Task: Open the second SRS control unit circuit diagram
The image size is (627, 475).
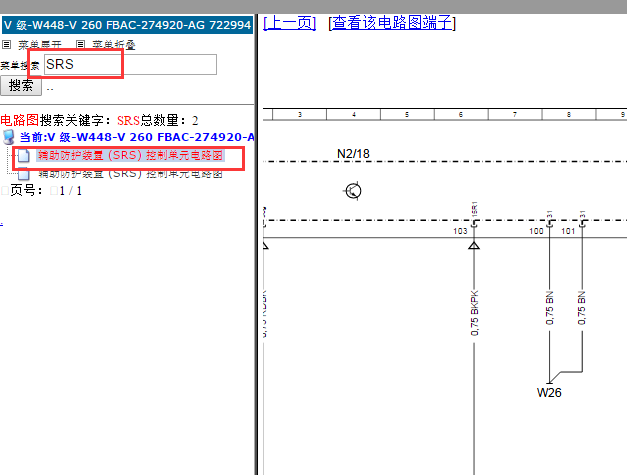Action: [x=130, y=174]
